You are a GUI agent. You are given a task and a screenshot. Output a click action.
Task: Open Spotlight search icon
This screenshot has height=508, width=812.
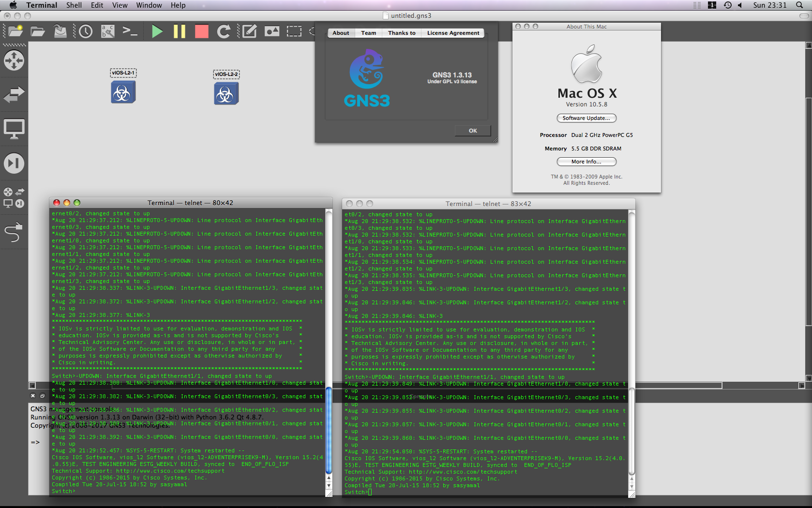coord(799,5)
